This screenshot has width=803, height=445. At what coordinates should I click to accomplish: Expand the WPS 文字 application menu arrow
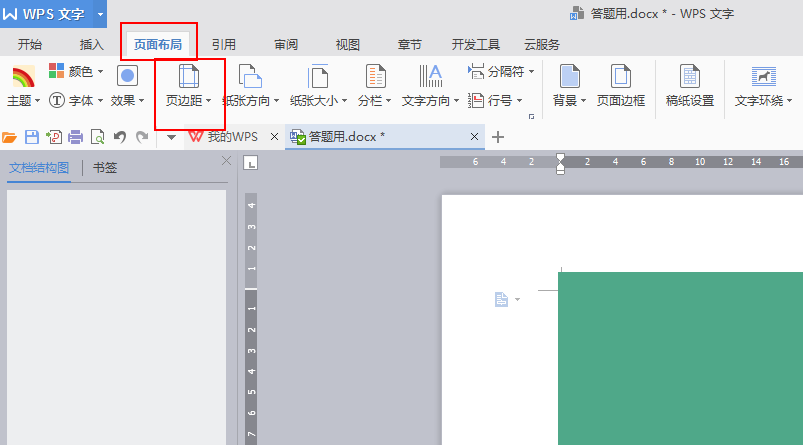pos(100,14)
